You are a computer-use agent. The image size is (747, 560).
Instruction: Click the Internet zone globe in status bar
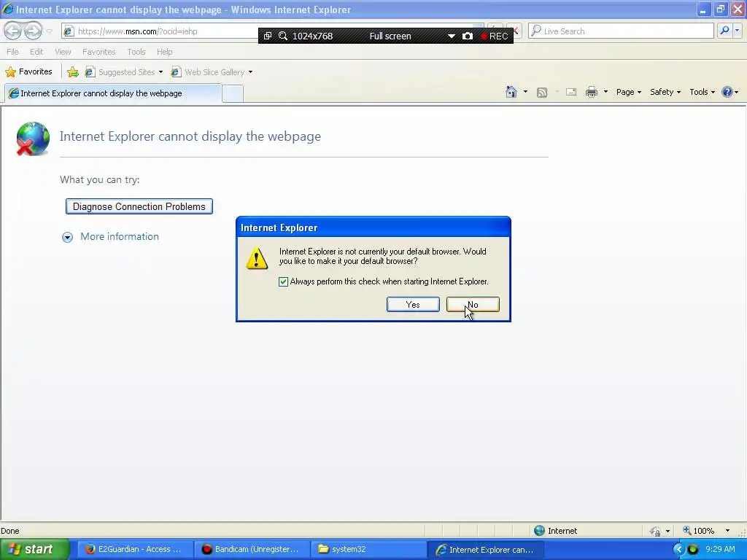click(539, 531)
